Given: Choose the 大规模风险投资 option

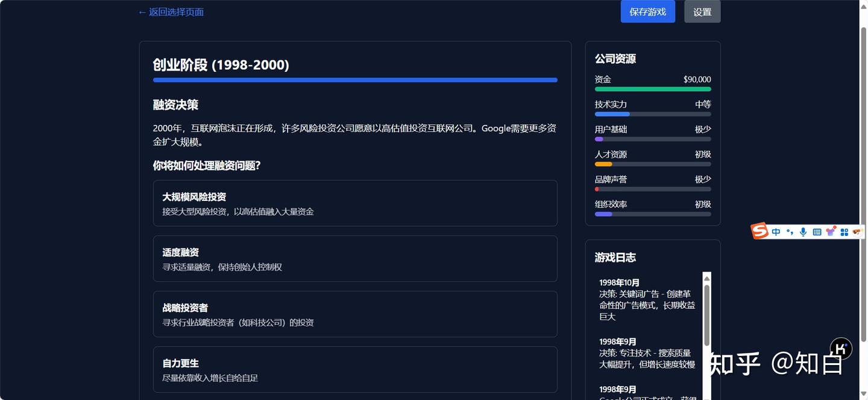Looking at the screenshot, I should coord(355,203).
